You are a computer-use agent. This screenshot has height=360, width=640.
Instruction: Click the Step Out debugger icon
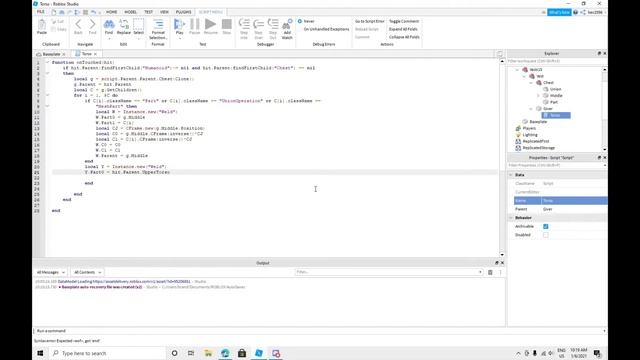tap(273, 29)
